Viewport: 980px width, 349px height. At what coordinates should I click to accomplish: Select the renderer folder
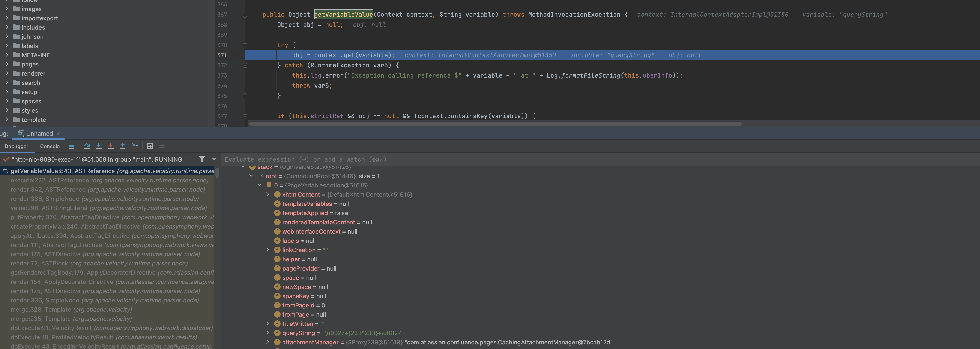[x=33, y=73]
